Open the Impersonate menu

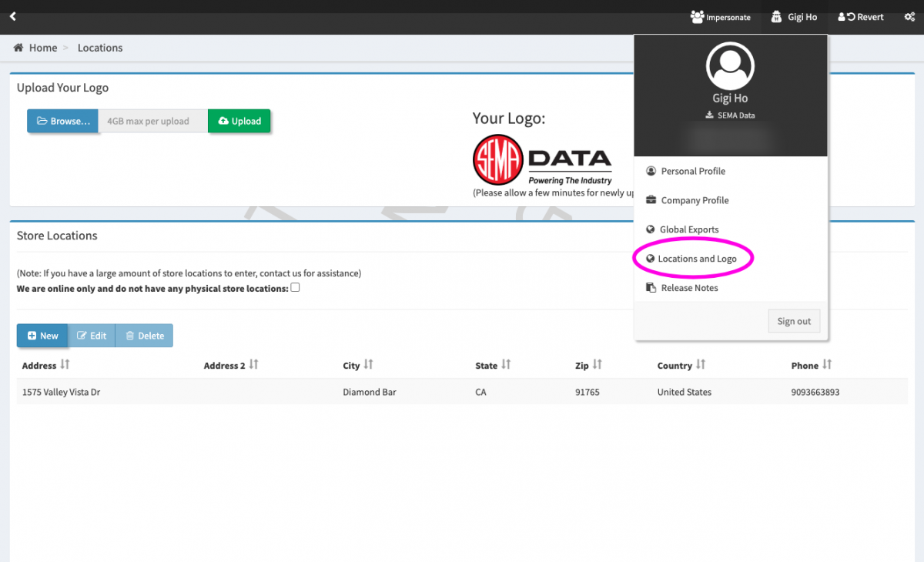click(721, 17)
